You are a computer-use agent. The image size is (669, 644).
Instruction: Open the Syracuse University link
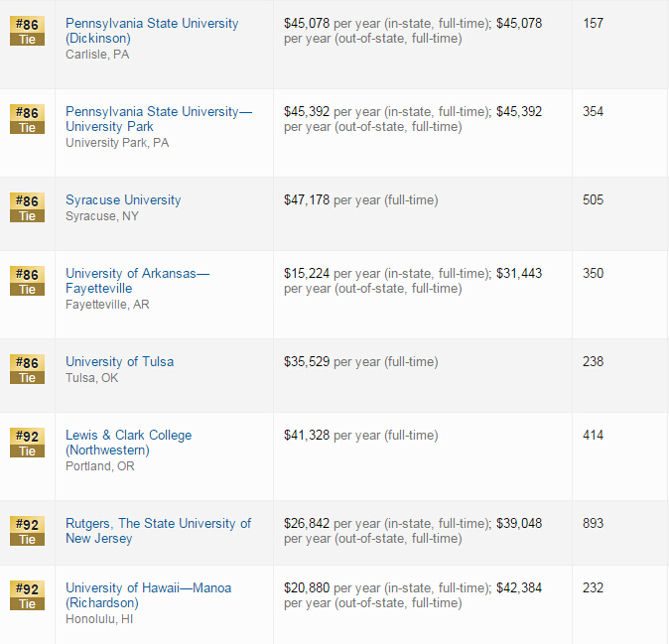coord(123,200)
